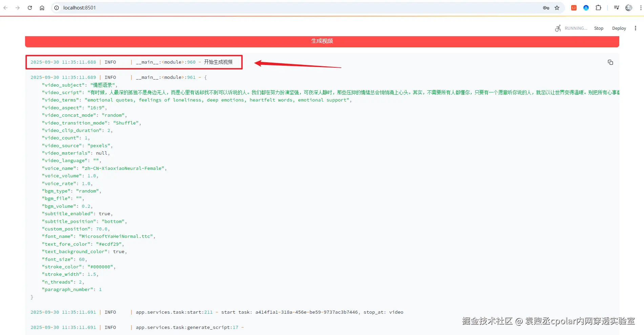Select the "video_clip_duration": 2 line
This screenshot has height=335, width=644.
pyautogui.click(x=77, y=130)
